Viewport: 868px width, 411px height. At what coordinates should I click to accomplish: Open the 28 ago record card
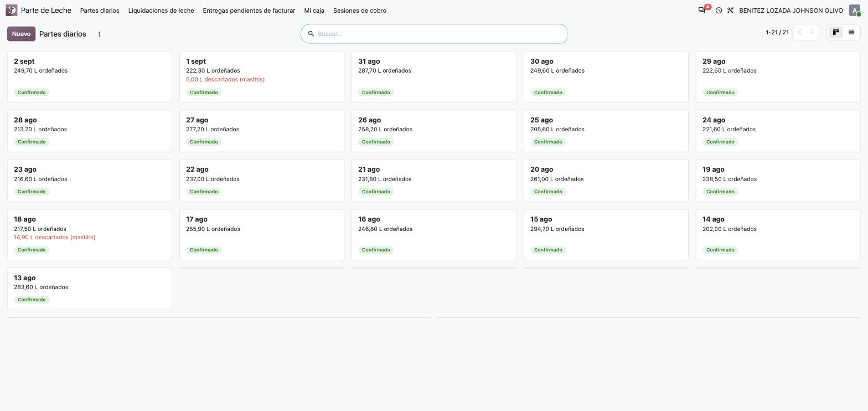click(x=90, y=131)
